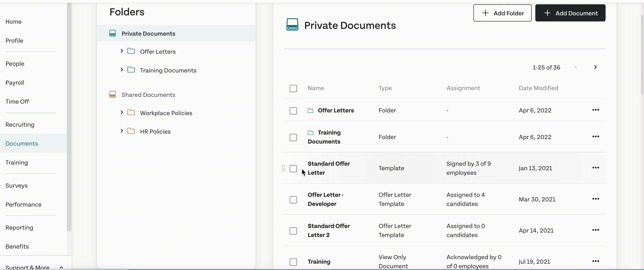The height and width of the screenshot is (270, 644).
Task: Open Training in the sidebar
Action: click(x=16, y=163)
